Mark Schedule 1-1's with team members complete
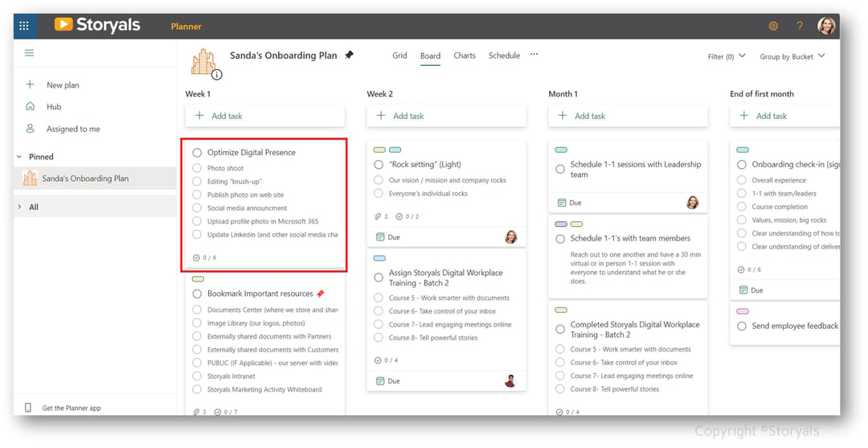The image size is (868, 448). [560, 239]
